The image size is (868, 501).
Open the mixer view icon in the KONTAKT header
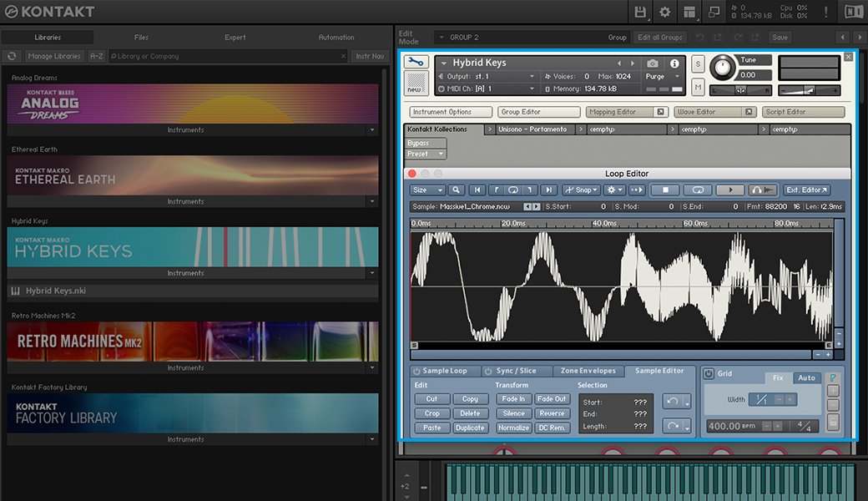click(x=690, y=12)
